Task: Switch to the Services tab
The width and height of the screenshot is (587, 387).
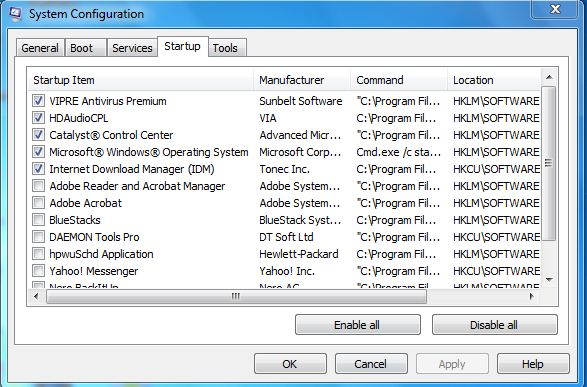Action: tap(132, 48)
